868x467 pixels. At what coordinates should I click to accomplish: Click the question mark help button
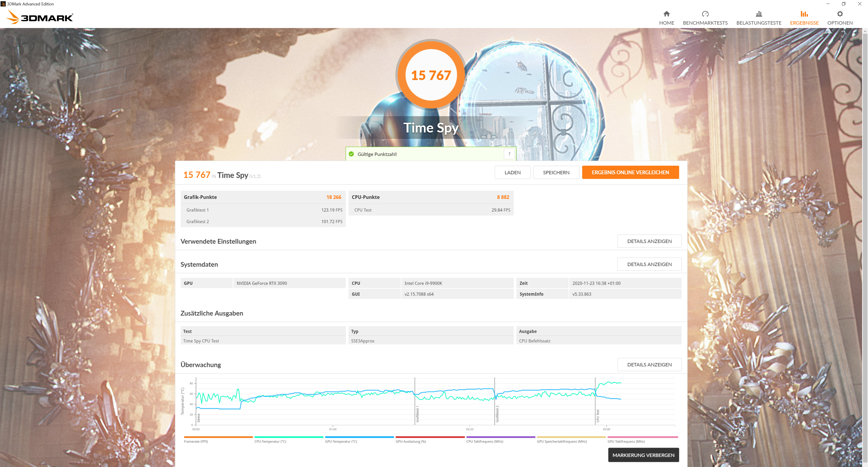coord(509,154)
